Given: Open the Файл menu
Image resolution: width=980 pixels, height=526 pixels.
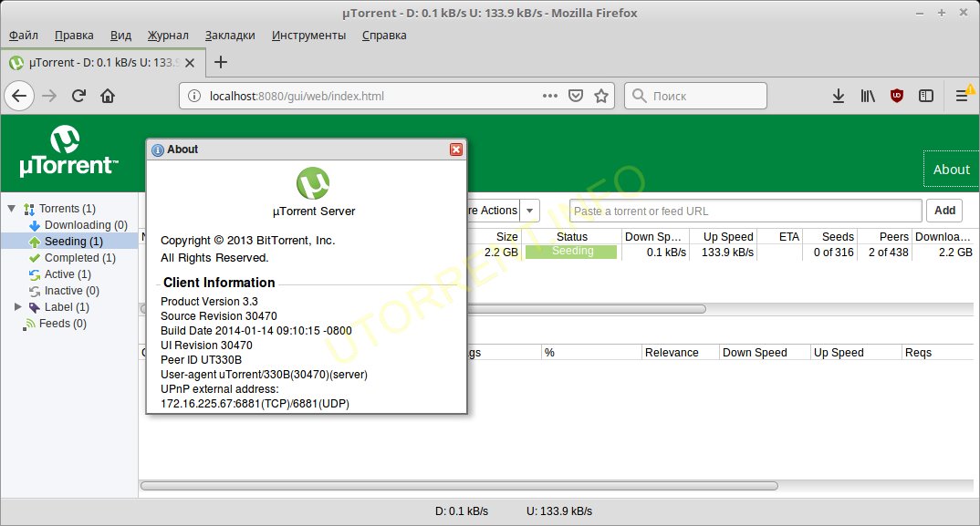Looking at the screenshot, I should pos(24,35).
